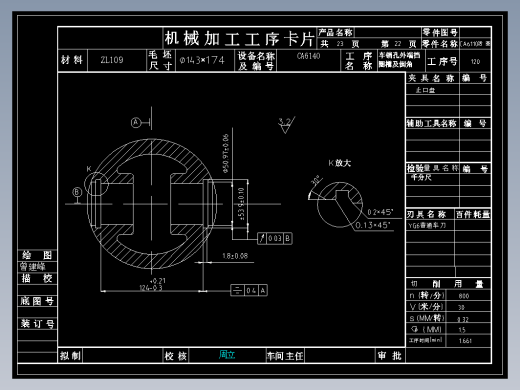Viewport: 520px width, 390px height.
Task: Select the K放大 detail view title
Action: click(340, 163)
